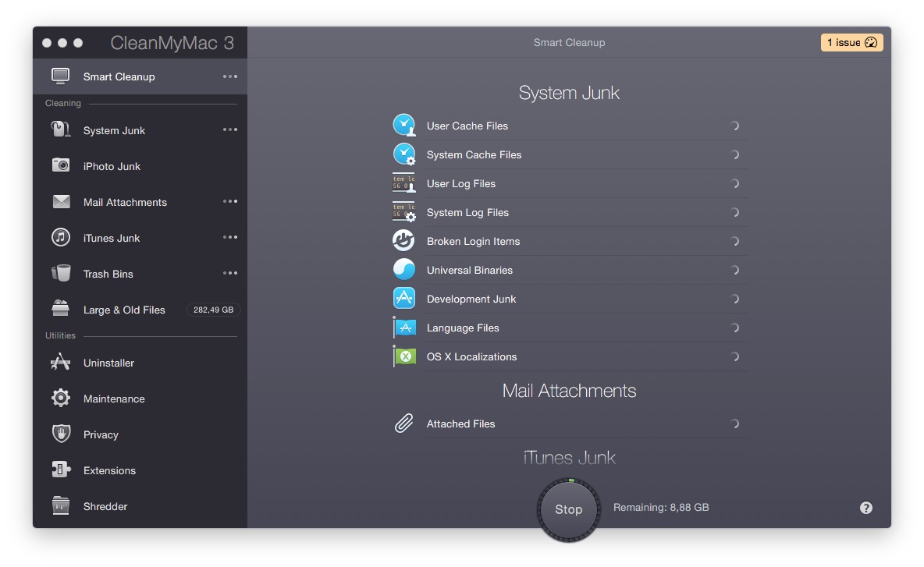Open Mail Attachments ellipsis menu

click(x=229, y=201)
